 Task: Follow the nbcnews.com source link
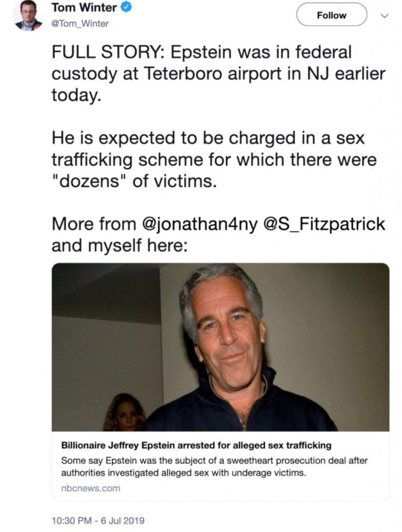pyautogui.click(x=90, y=488)
